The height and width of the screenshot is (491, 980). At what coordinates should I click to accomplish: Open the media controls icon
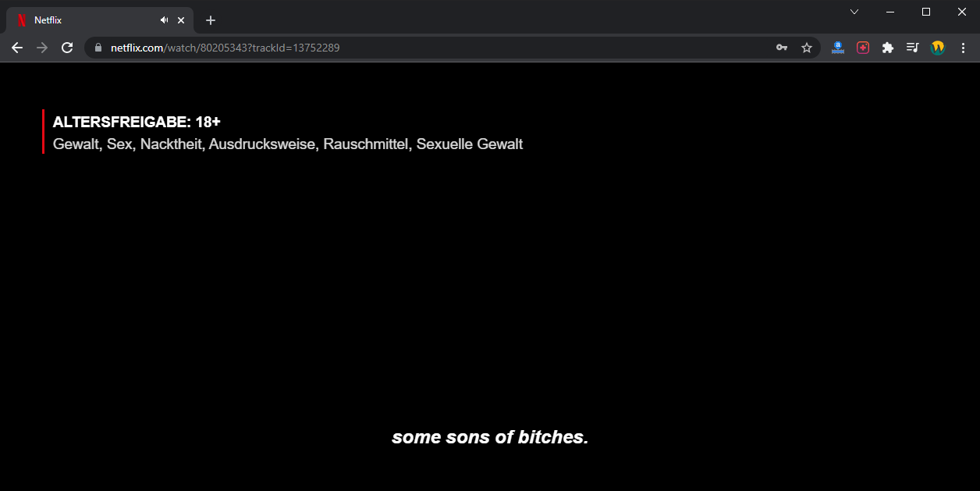(x=913, y=48)
